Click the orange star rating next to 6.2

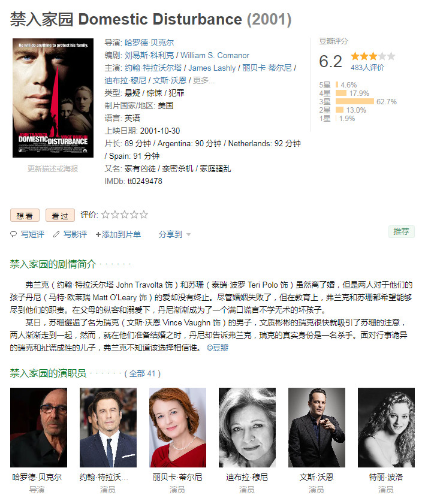[x=373, y=56]
